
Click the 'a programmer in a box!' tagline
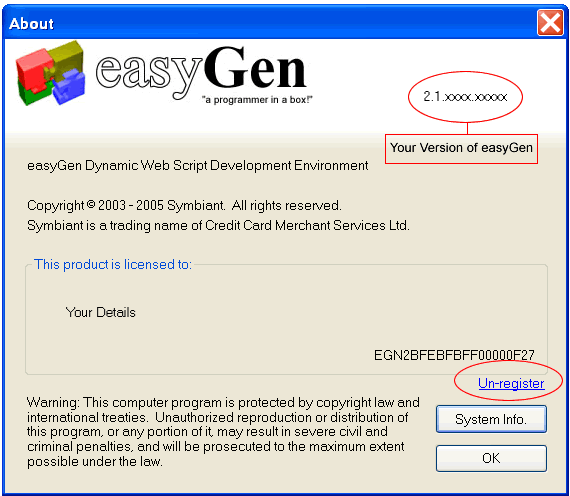tap(257, 100)
